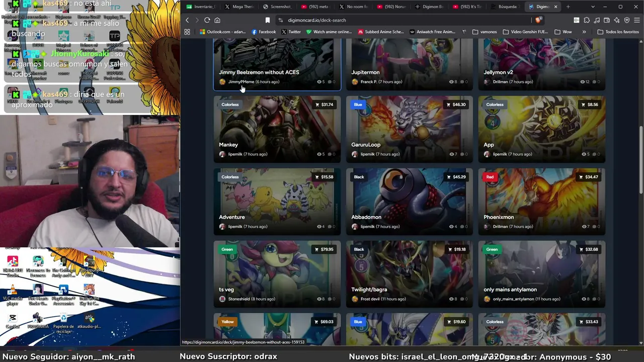Open the Aniwatch Free Anime bookmark

[432, 32]
